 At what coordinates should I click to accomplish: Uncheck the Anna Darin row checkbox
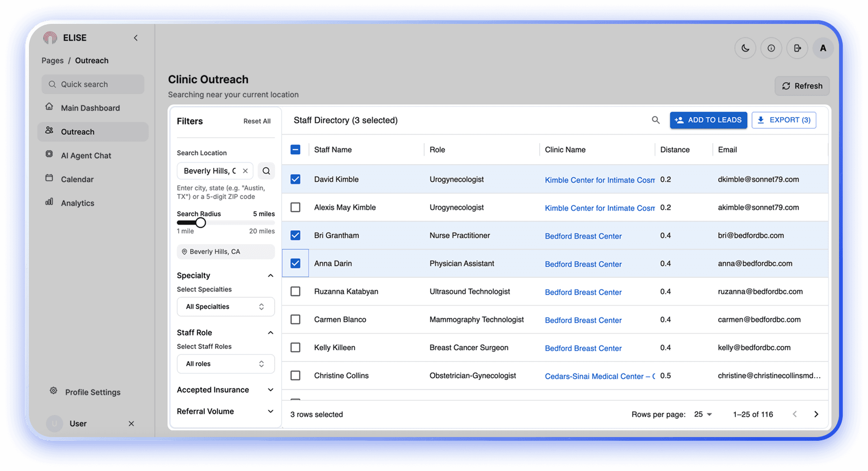coord(295,263)
